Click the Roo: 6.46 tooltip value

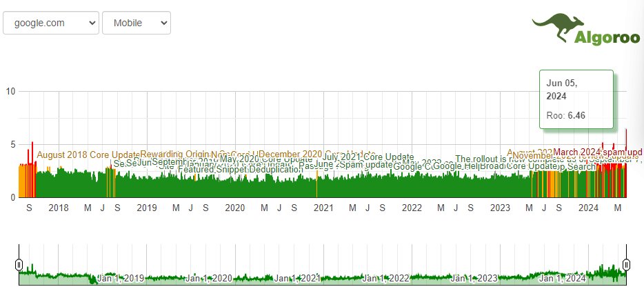(x=566, y=115)
